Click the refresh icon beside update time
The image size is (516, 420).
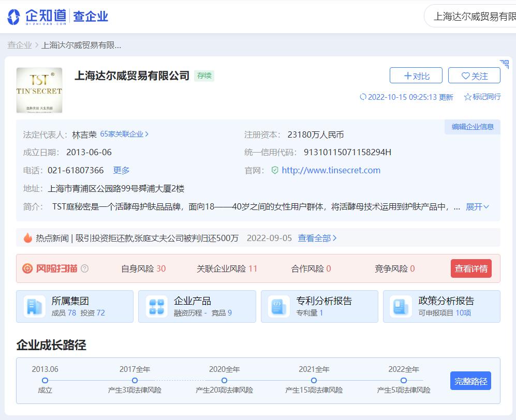tap(363, 97)
